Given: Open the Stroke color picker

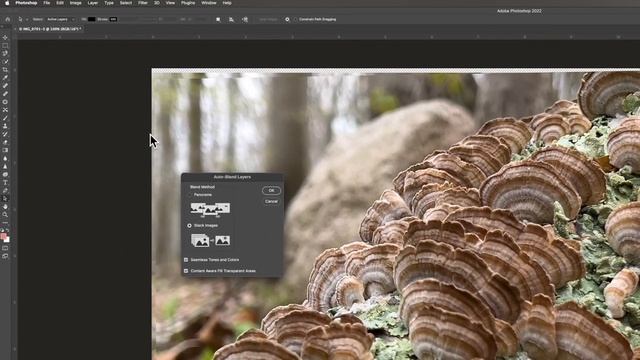Looking at the screenshot, I should [113, 19].
